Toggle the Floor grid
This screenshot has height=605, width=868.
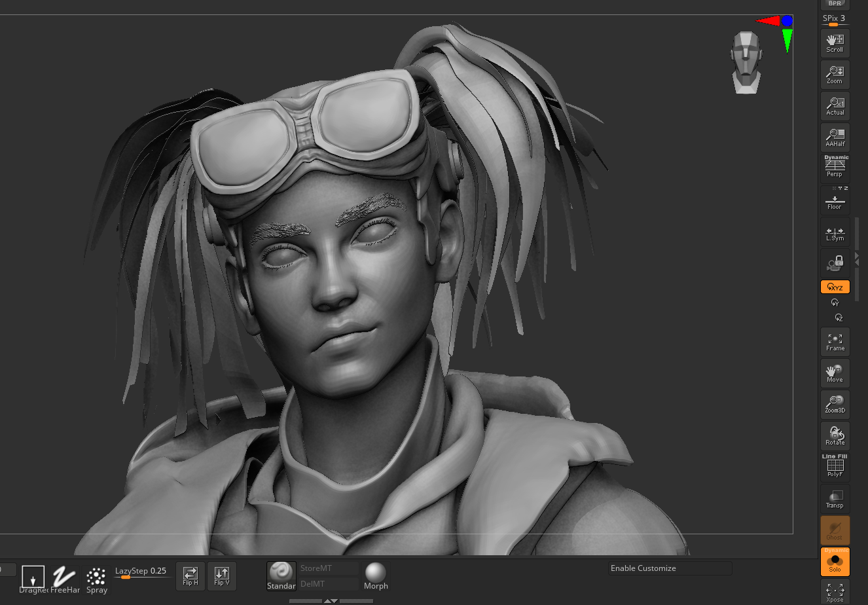[x=835, y=200]
